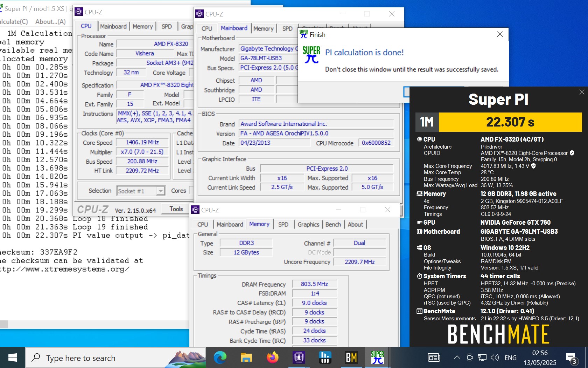
Task: Open the Calculate(C) menu in Super PI
Action: pos(14,21)
